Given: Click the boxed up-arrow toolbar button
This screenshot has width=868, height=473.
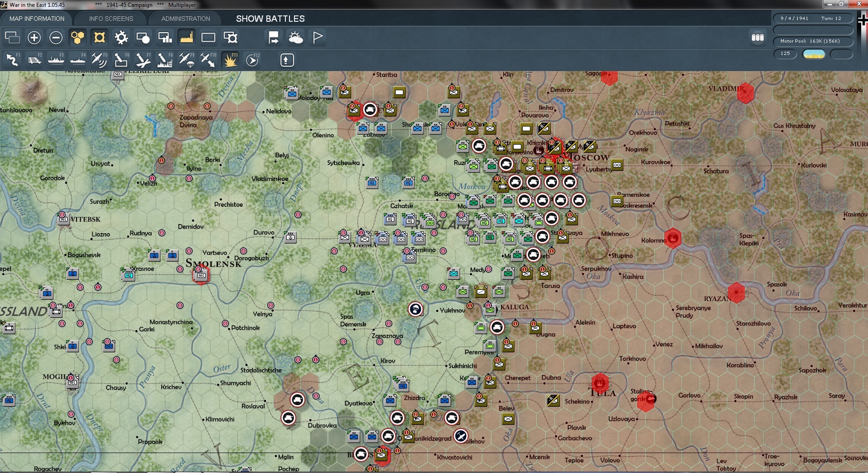Looking at the screenshot, I should [x=287, y=60].
